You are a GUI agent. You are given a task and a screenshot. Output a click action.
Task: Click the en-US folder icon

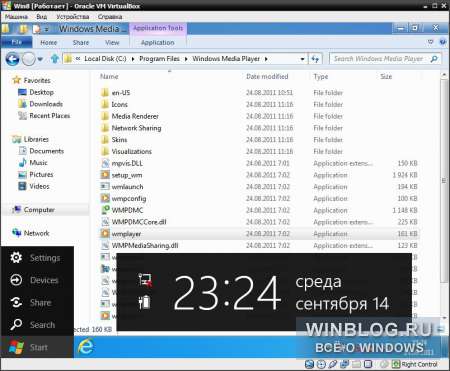pyautogui.click(x=105, y=92)
